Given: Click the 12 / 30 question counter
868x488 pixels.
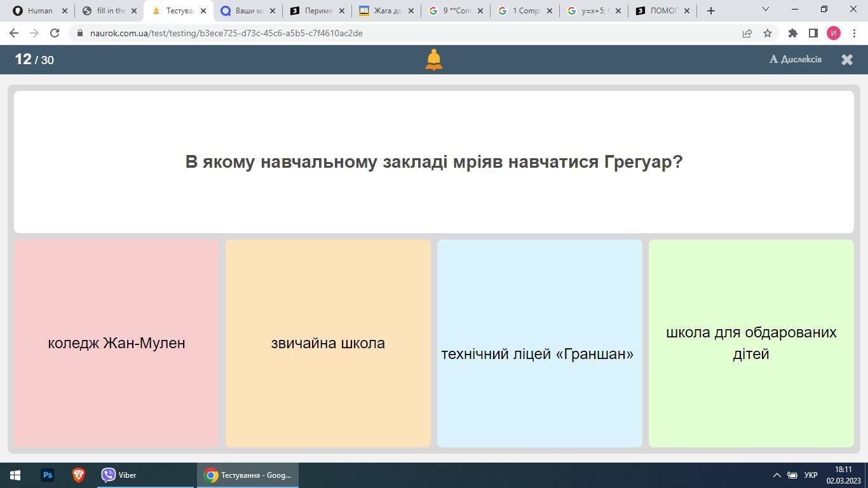Looking at the screenshot, I should tap(34, 59).
